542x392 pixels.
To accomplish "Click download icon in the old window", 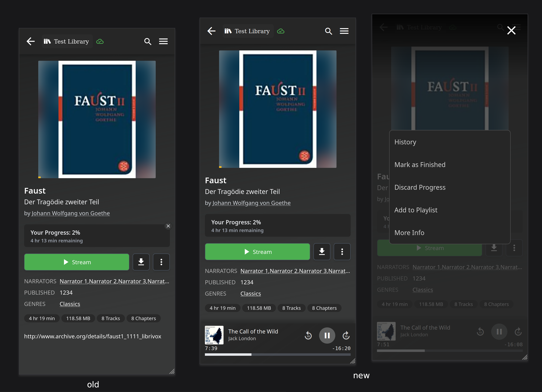I will pyautogui.click(x=141, y=262).
